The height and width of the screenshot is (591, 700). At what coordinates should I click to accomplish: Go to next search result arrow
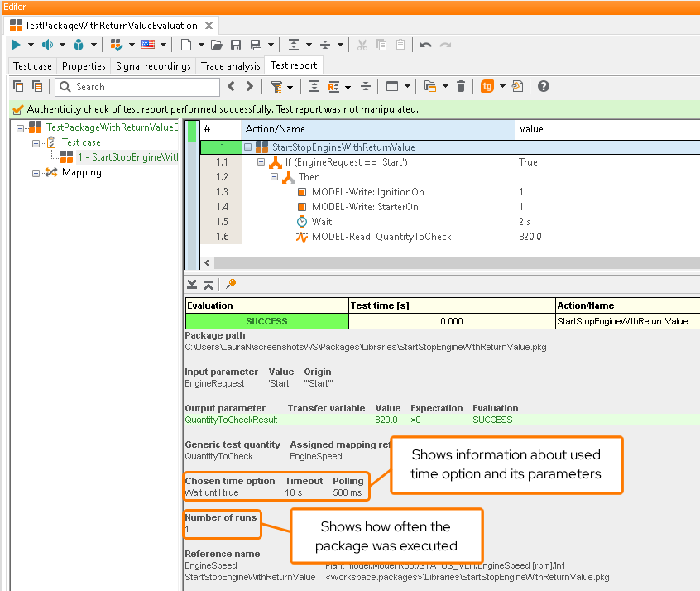[x=250, y=86]
